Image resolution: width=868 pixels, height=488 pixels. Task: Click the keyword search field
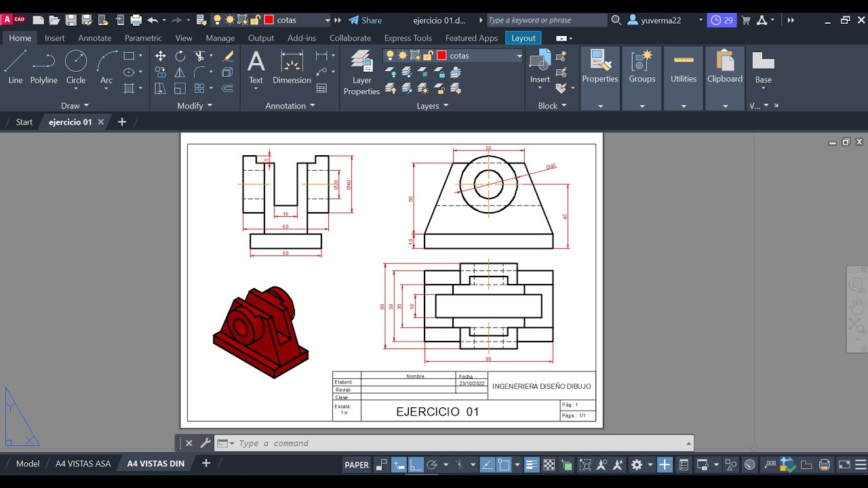point(547,20)
